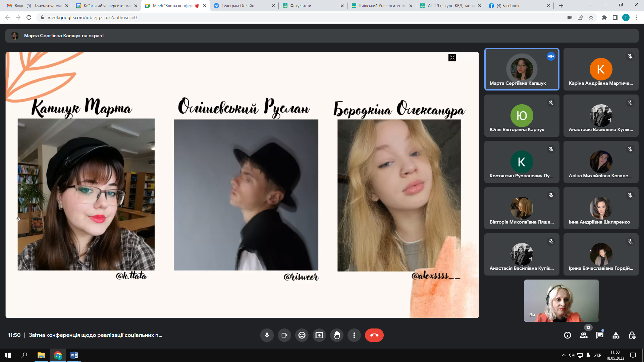Raise hand using the hand icon
Image resolution: width=644 pixels, height=362 pixels.
[337, 335]
